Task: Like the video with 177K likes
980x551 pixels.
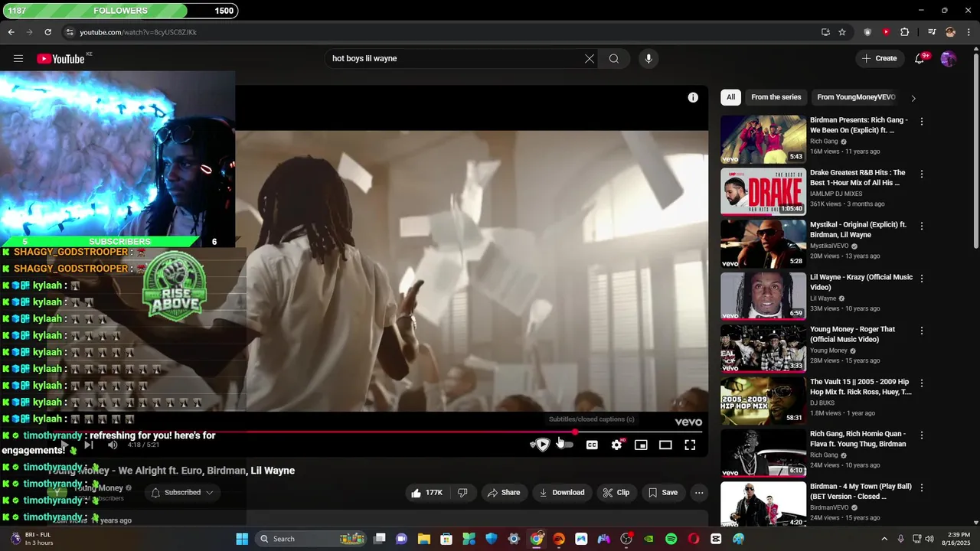Action: [427, 493]
